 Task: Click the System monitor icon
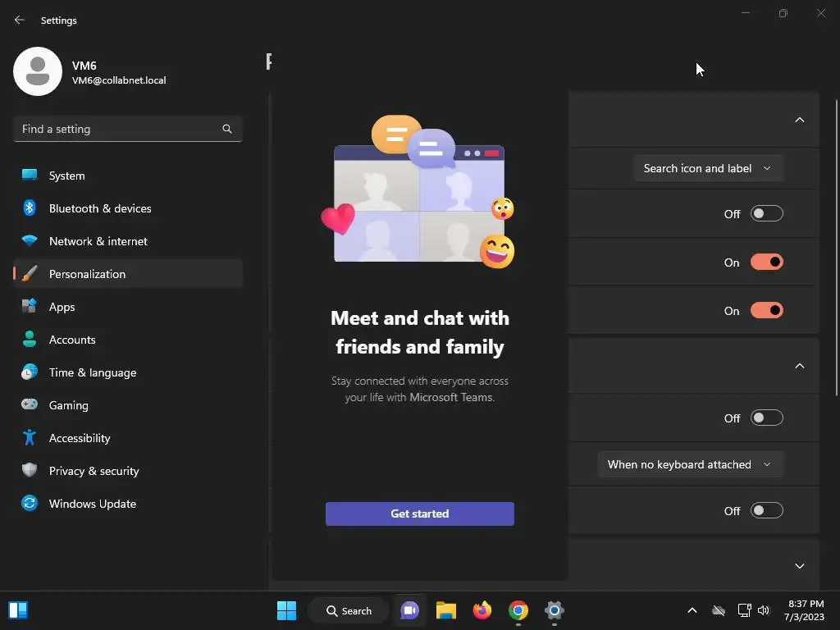click(30, 176)
